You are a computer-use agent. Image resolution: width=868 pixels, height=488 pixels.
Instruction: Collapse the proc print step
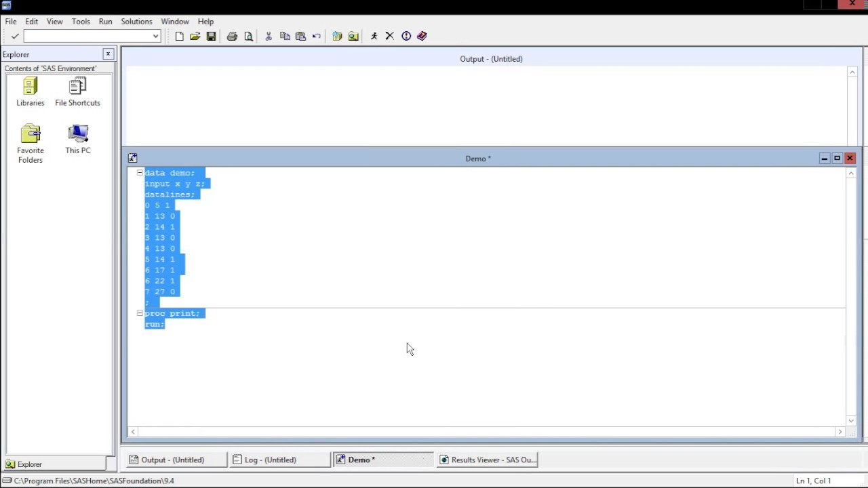click(140, 313)
